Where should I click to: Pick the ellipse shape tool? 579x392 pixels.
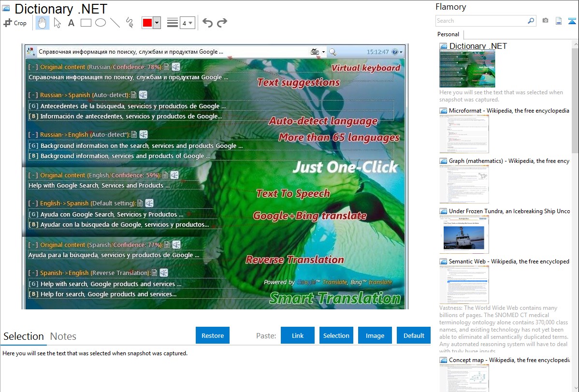[x=101, y=23]
